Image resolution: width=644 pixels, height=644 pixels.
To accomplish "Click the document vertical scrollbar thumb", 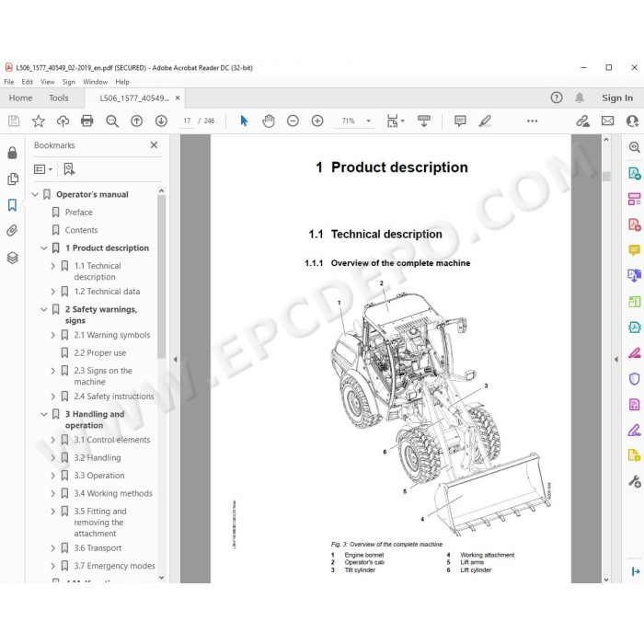I will pyautogui.click(x=606, y=177).
